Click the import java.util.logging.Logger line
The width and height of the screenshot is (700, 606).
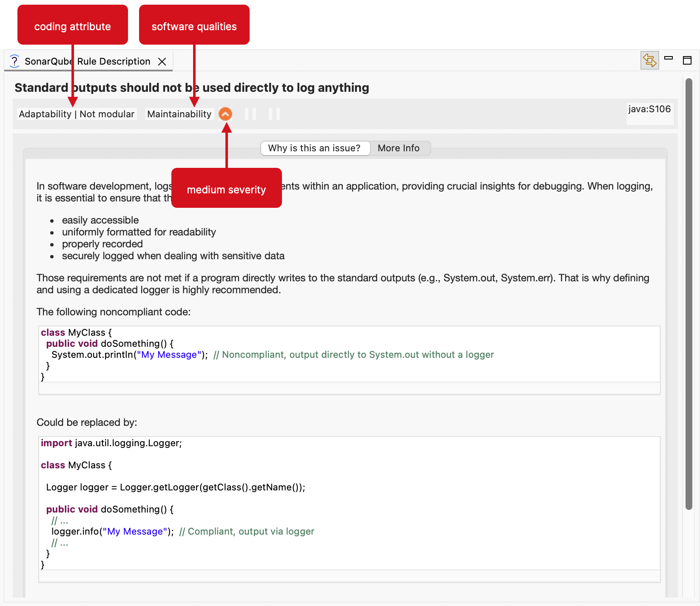point(111,443)
